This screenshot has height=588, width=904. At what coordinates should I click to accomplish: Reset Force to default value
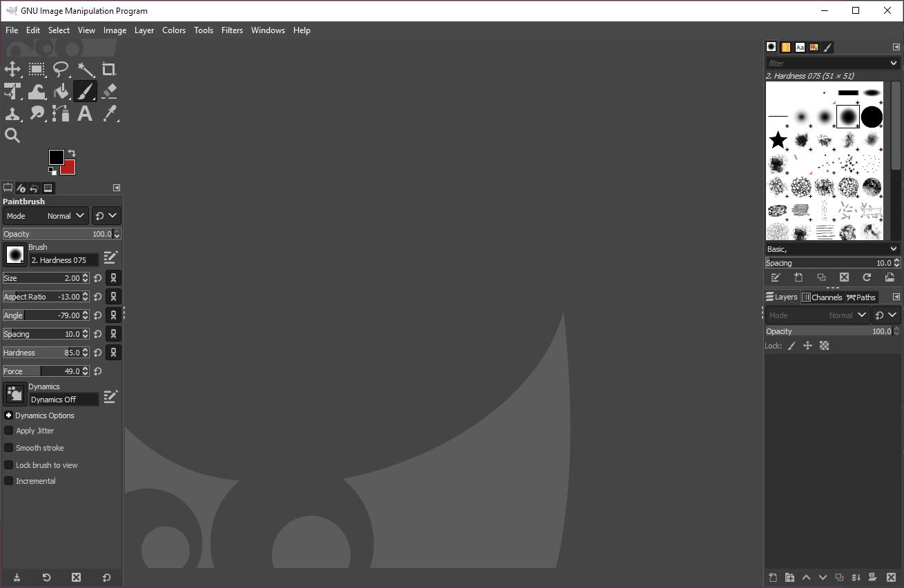98,371
